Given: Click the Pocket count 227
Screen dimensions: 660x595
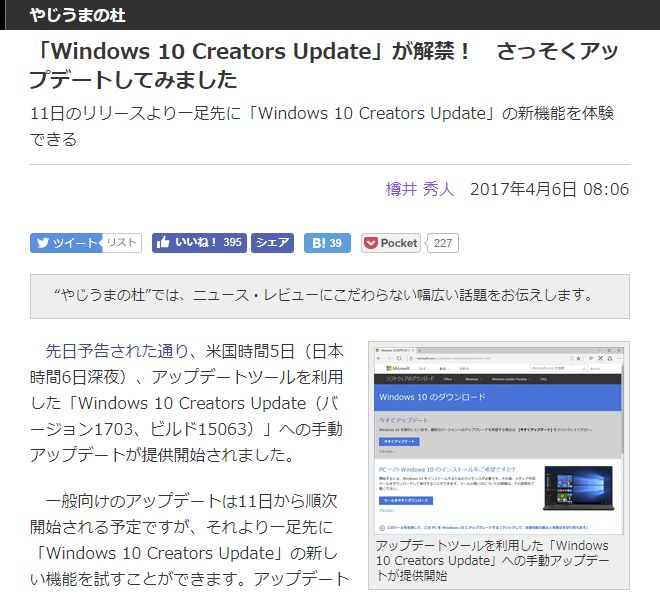Looking at the screenshot, I should 443,243.
